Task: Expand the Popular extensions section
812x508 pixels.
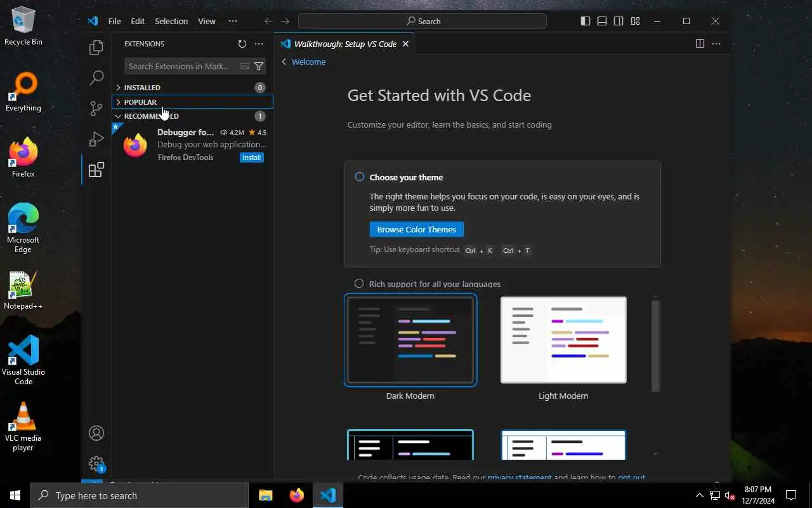Action: (x=192, y=102)
